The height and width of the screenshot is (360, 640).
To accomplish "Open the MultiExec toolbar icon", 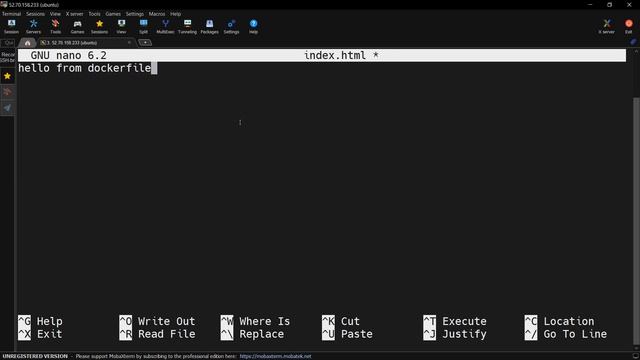I will click(165, 27).
